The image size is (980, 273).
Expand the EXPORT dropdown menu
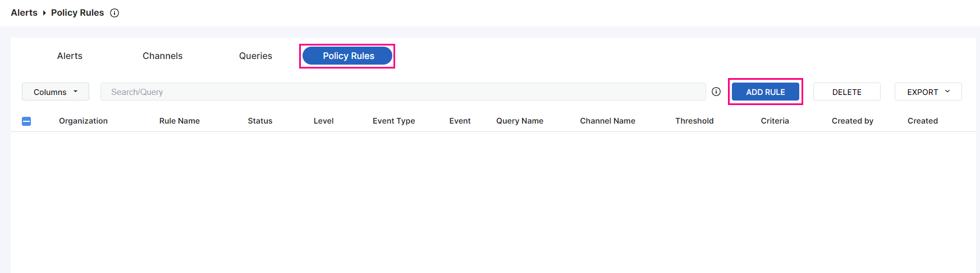tap(928, 92)
